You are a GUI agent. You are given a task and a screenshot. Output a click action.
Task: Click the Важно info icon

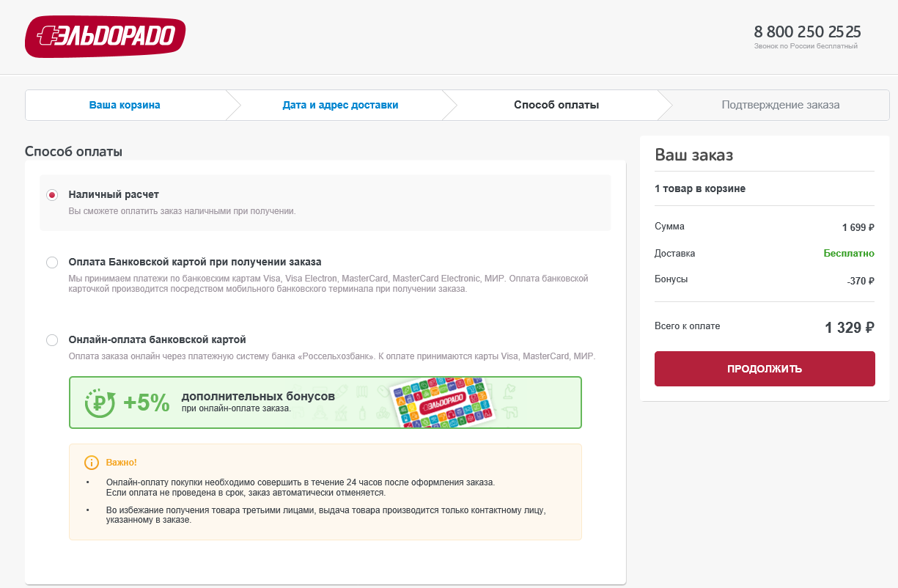[92, 463]
